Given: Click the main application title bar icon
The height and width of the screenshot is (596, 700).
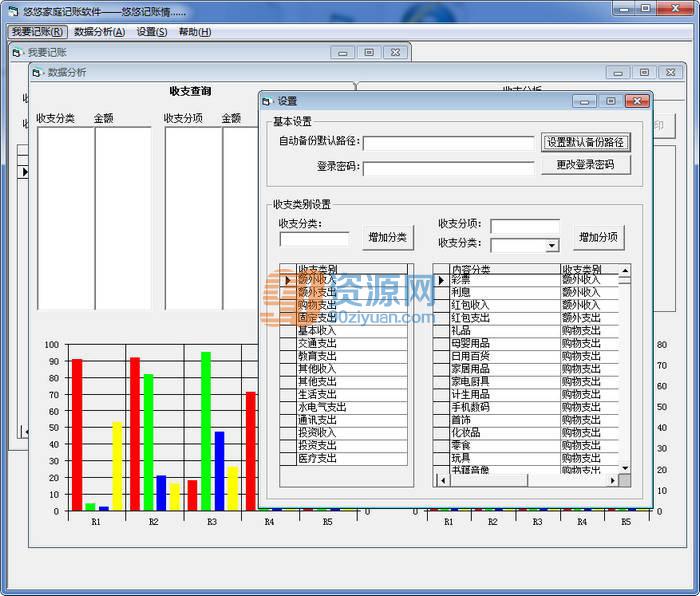Looking at the screenshot, I should [x=14, y=11].
